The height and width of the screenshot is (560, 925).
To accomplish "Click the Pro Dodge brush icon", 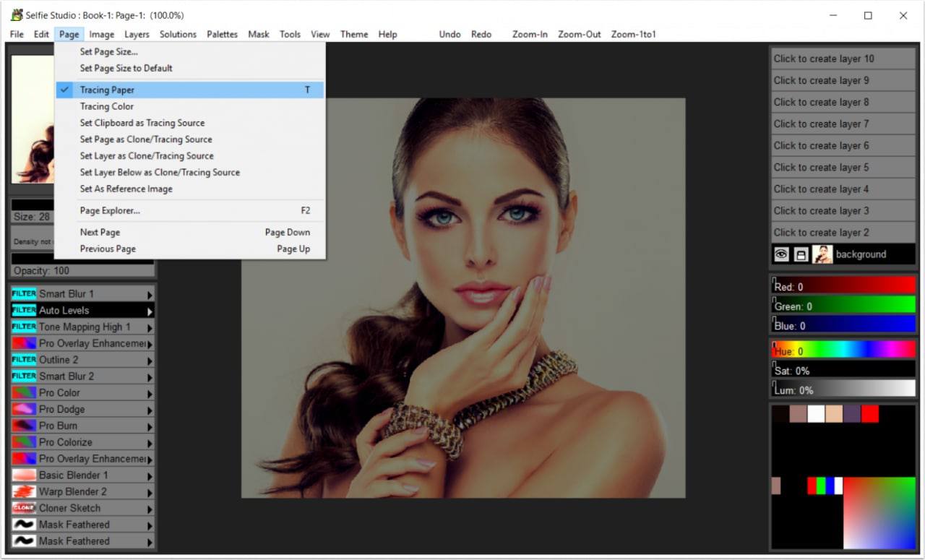I will pos(24,410).
